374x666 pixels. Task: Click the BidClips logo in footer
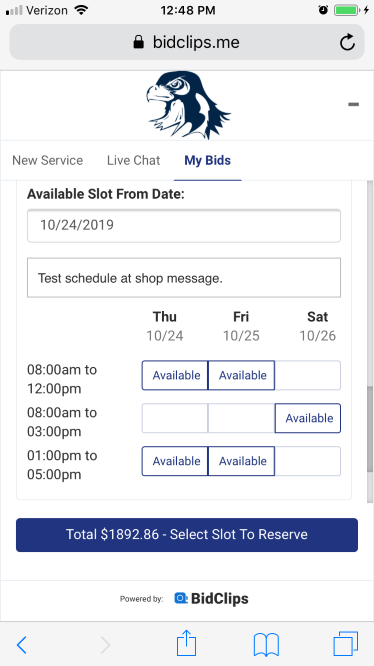click(x=211, y=598)
